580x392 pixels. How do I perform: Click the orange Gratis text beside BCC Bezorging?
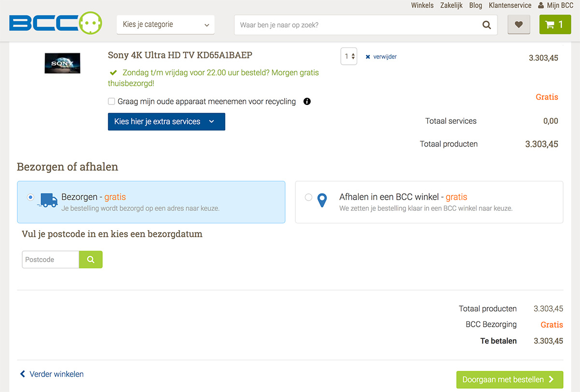pos(552,325)
